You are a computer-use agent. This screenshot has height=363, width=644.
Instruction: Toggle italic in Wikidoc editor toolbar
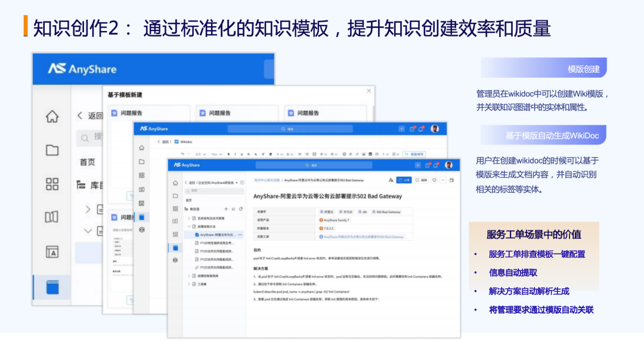[x=235, y=154]
